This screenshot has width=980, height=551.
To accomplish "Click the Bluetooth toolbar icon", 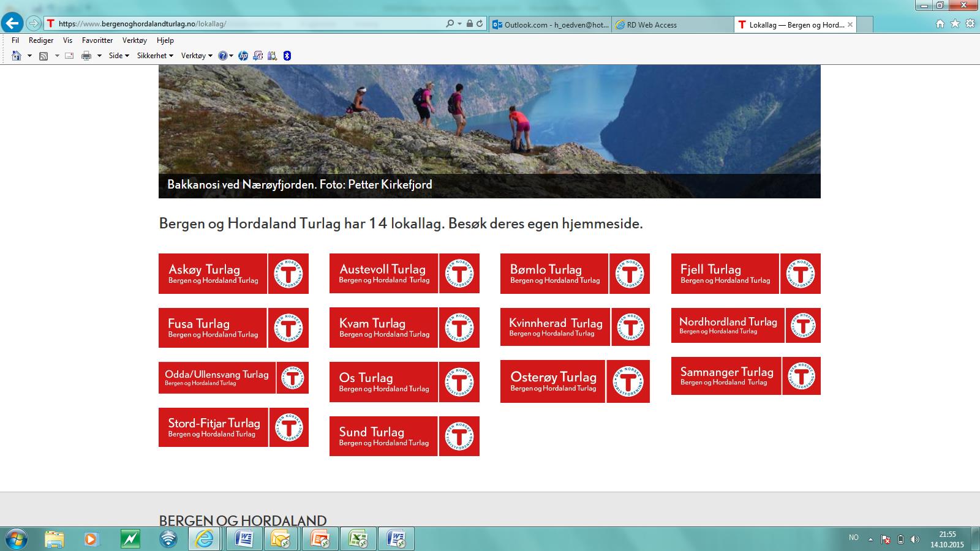I will click(287, 56).
